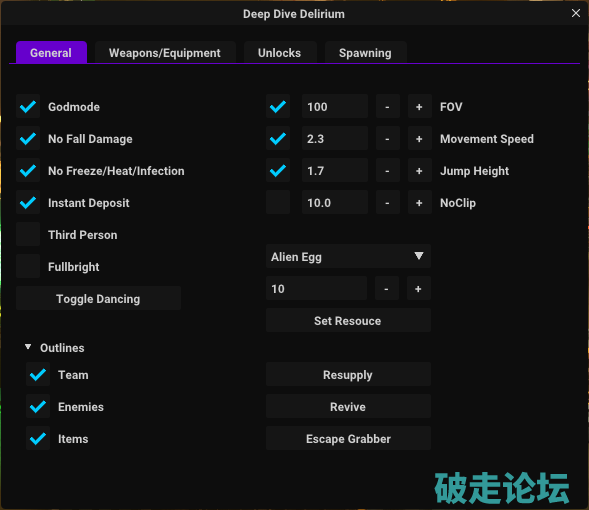Disable the Godmode checkbox
This screenshot has width=589, height=510.
pyautogui.click(x=28, y=107)
